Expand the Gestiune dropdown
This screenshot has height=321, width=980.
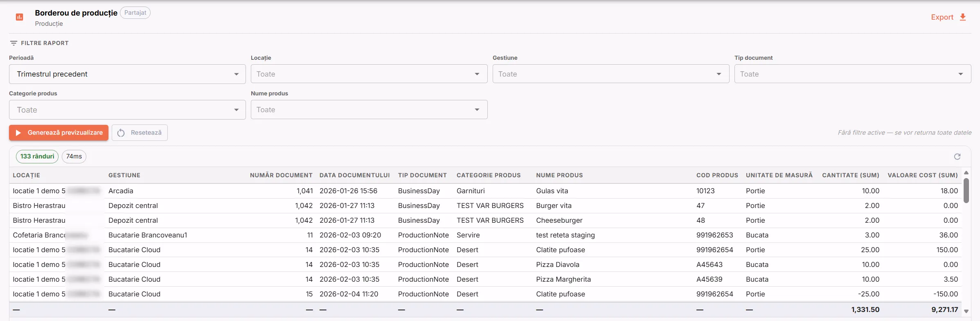pyautogui.click(x=611, y=74)
